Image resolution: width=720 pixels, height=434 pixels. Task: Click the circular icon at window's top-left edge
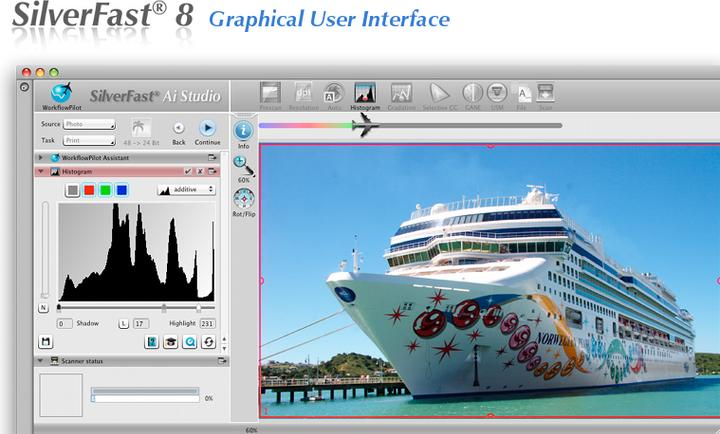[24, 87]
